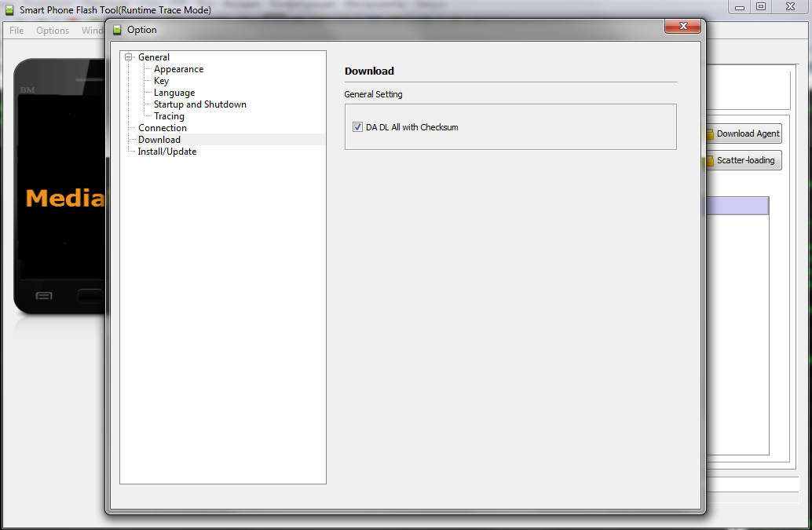Close the Option dialog
The width and height of the screenshot is (812, 530).
tap(682, 26)
